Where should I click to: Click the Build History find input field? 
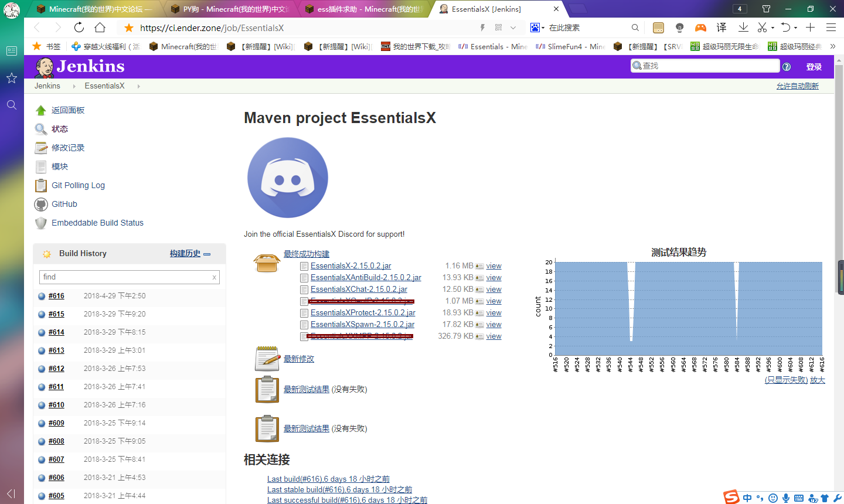[x=129, y=277]
